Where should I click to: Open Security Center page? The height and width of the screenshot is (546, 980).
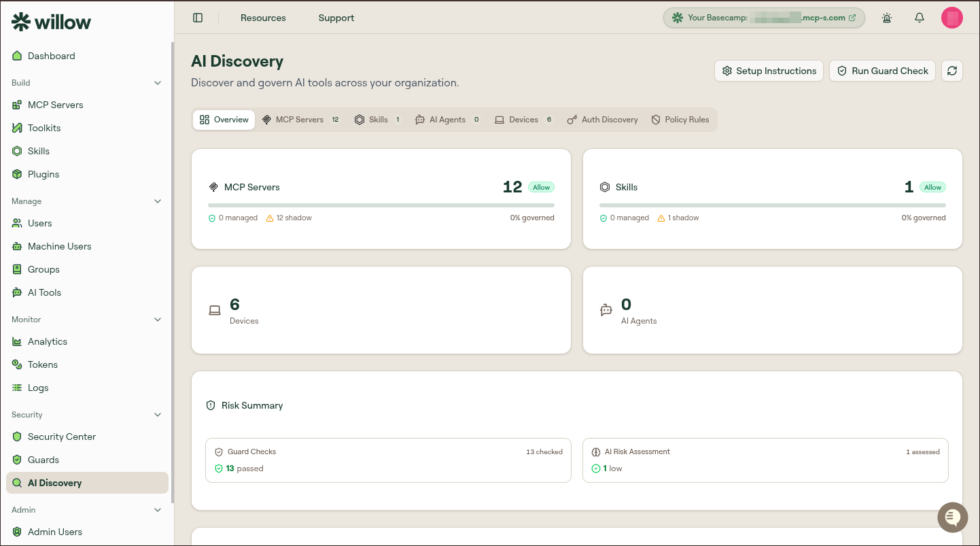pos(87,437)
